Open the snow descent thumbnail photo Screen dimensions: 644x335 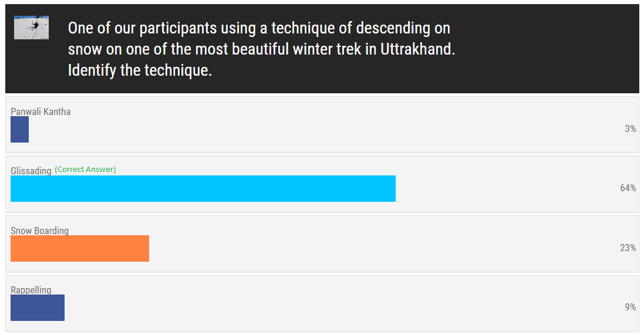(x=31, y=28)
